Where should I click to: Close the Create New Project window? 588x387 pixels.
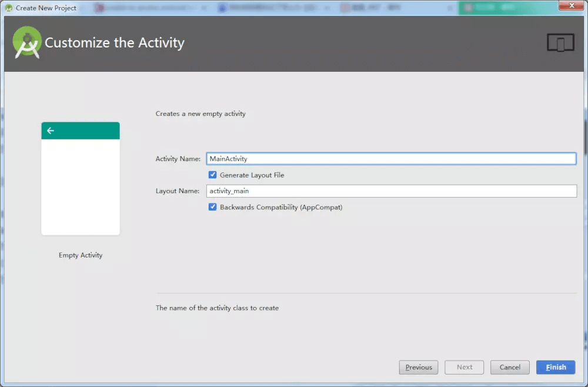coord(572,5)
